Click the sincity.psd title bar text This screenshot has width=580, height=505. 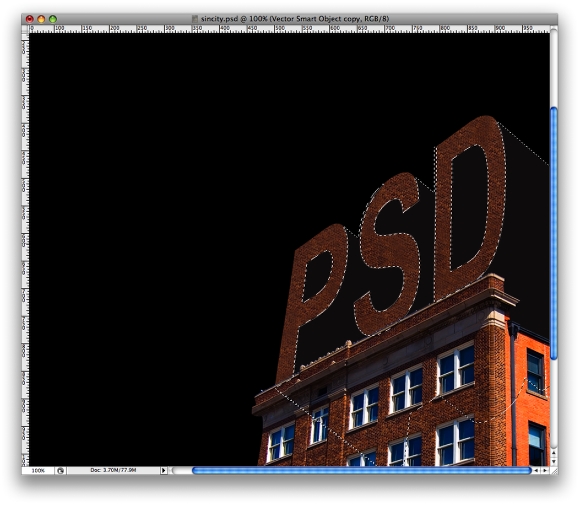pos(295,18)
